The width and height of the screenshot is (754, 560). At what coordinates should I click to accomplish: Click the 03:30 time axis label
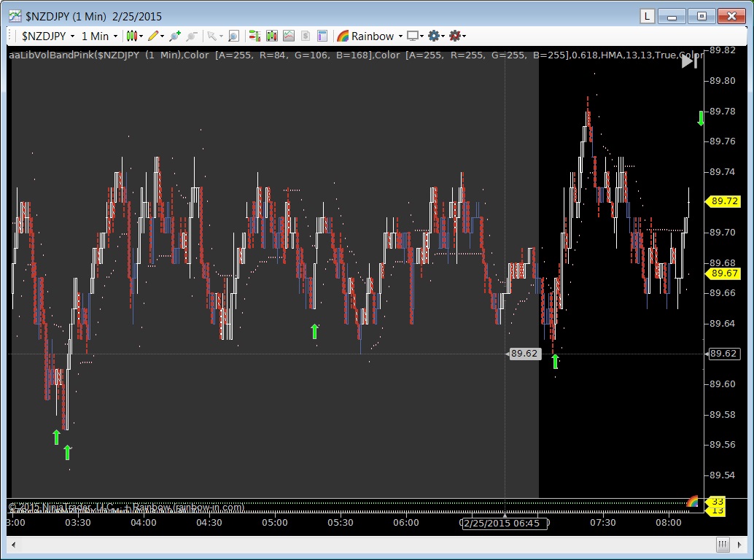pos(78,523)
